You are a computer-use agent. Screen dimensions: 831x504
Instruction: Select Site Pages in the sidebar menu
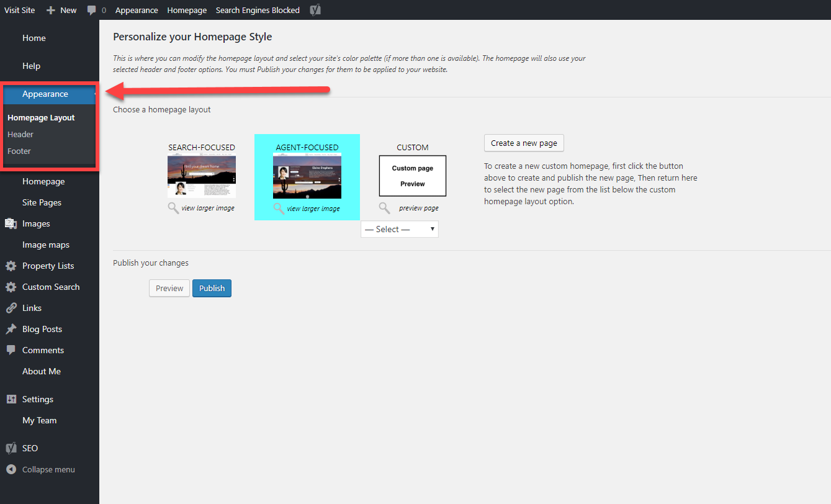coord(43,202)
